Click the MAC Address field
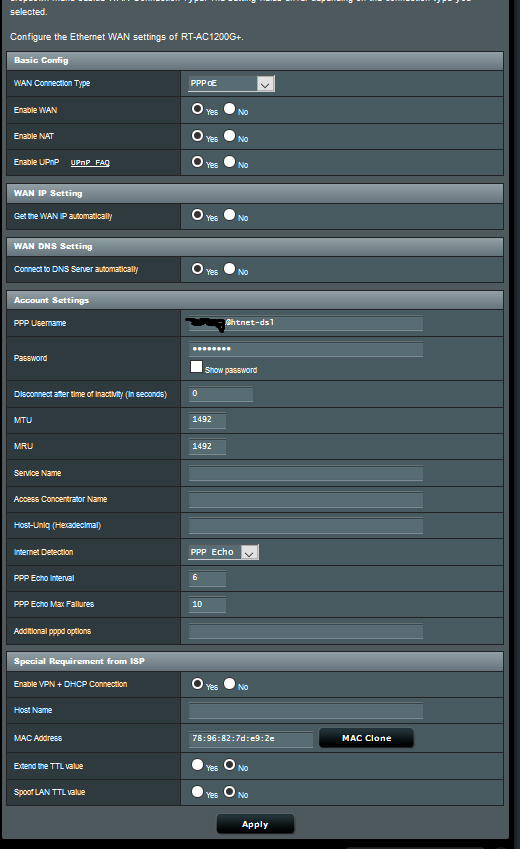Image resolution: width=520 pixels, height=849 pixels. pos(251,739)
